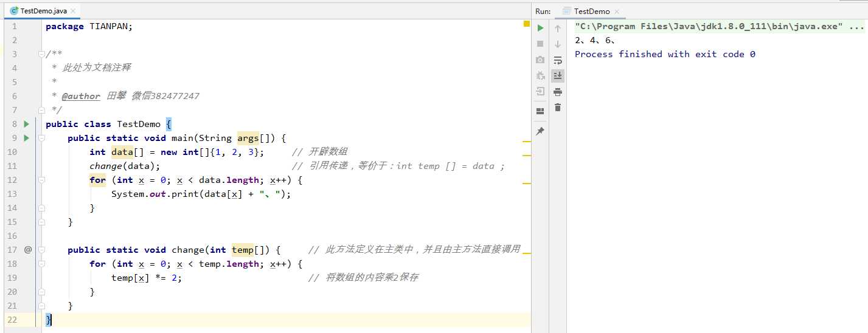Screen dimensions: 868x333
Task: Click the '2、4、6、' console output
Action: pyautogui.click(x=595, y=40)
